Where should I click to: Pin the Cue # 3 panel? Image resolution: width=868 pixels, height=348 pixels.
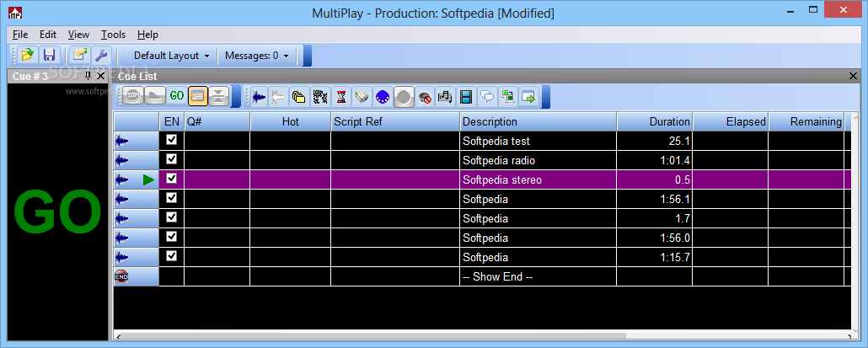[x=88, y=76]
